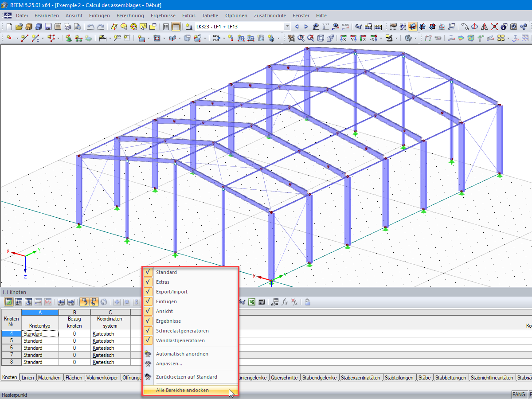This screenshot has height=399, width=532.
Task: Toggle the highlighted table view button
Action: coord(176,26)
